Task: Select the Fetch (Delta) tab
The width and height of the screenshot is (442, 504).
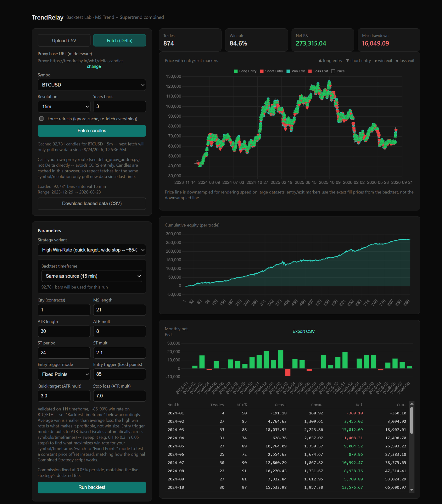Action: pyautogui.click(x=119, y=40)
